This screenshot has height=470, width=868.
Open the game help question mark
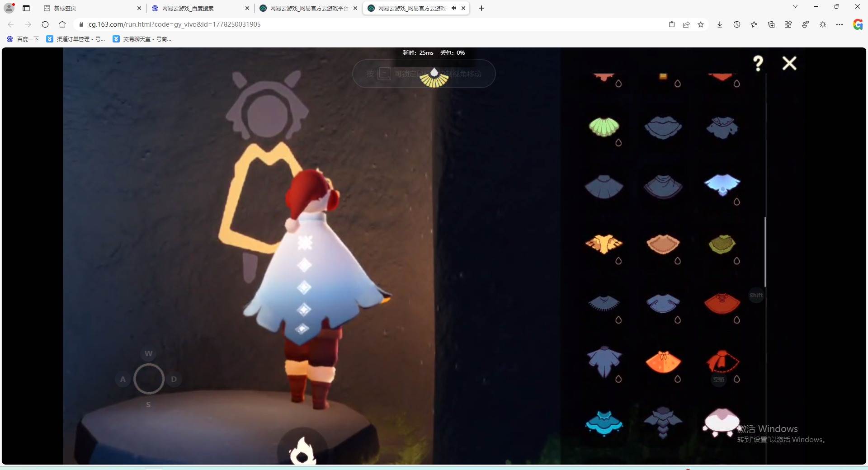758,63
